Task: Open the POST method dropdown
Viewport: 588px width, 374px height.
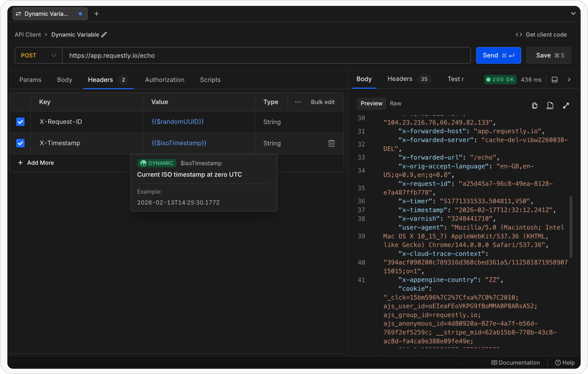Action: click(x=38, y=56)
